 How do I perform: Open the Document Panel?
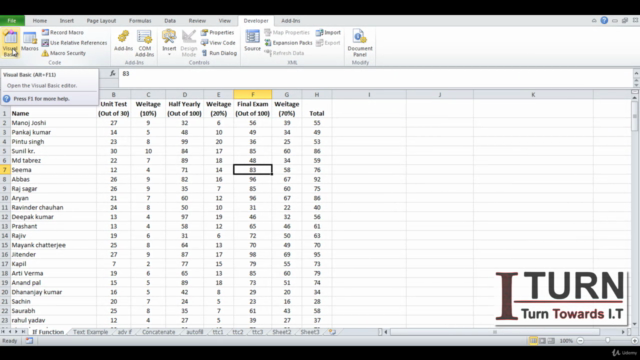pos(360,43)
